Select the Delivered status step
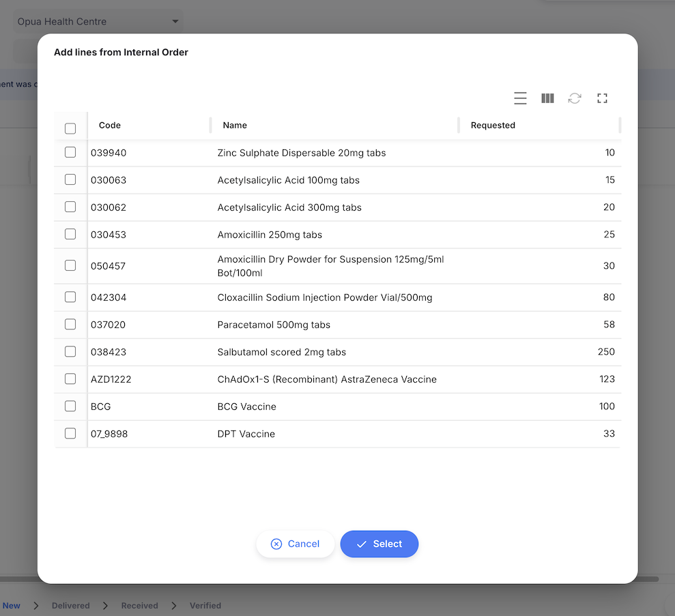The height and width of the screenshot is (616, 675). (70, 605)
